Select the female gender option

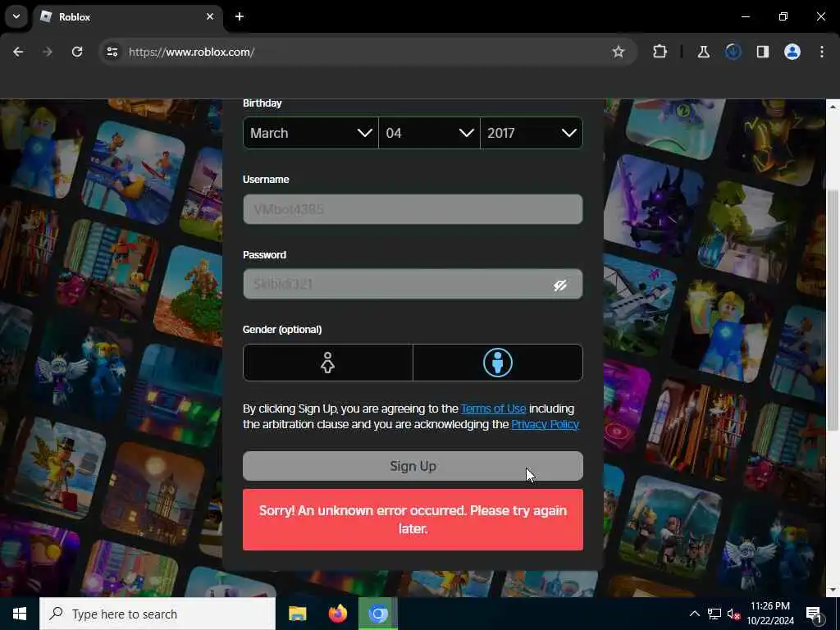click(328, 363)
